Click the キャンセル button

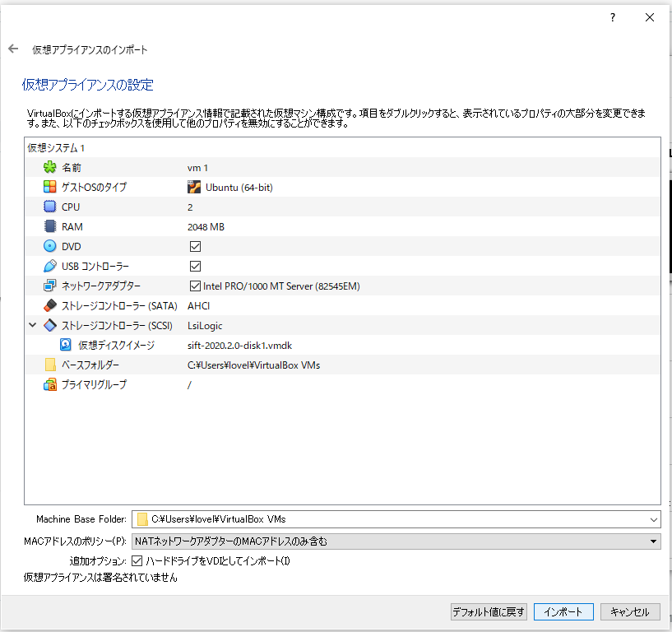(x=630, y=612)
